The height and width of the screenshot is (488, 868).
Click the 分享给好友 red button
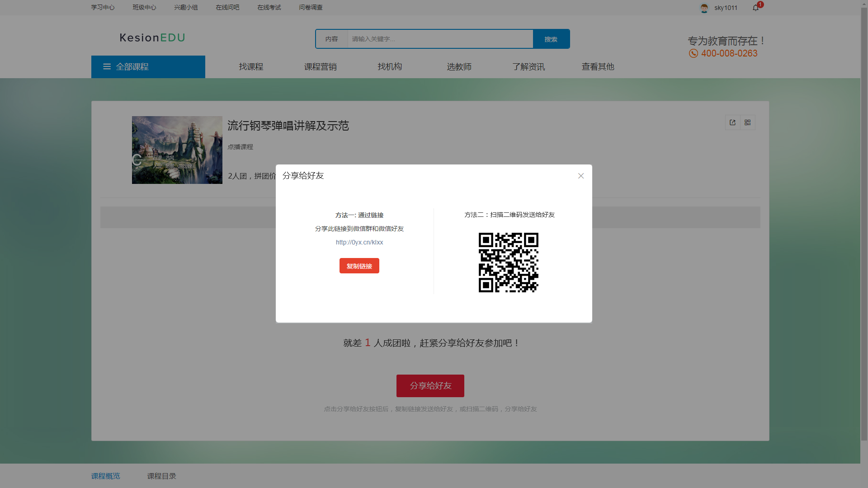coord(430,385)
